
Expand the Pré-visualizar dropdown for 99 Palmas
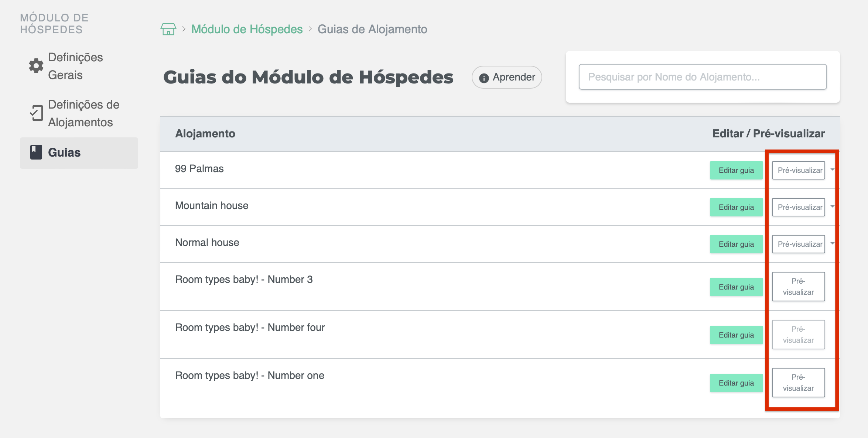click(x=833, y=170)
